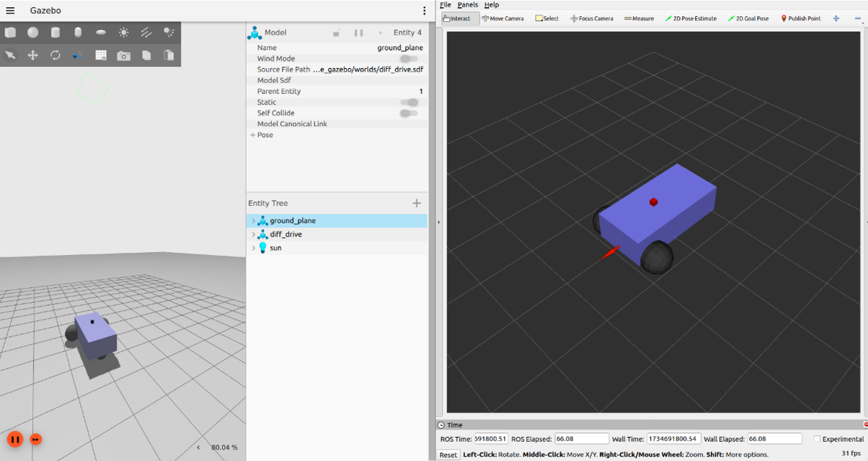Enable the Experimental checkbox
This screenshot has width=868, height=461.
817,439
